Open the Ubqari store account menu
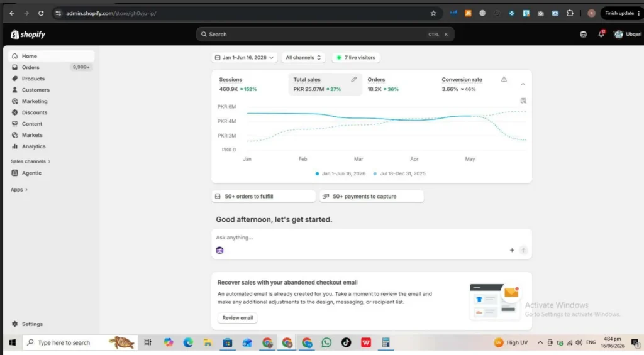The height and width of the screenshot is (355, 644). pyautogui.click(x=628, y=34)
